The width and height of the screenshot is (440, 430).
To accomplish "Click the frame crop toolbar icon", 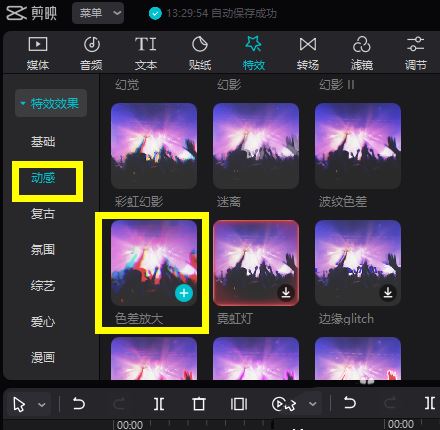I will pyautogui.click(x=239, y=404).
